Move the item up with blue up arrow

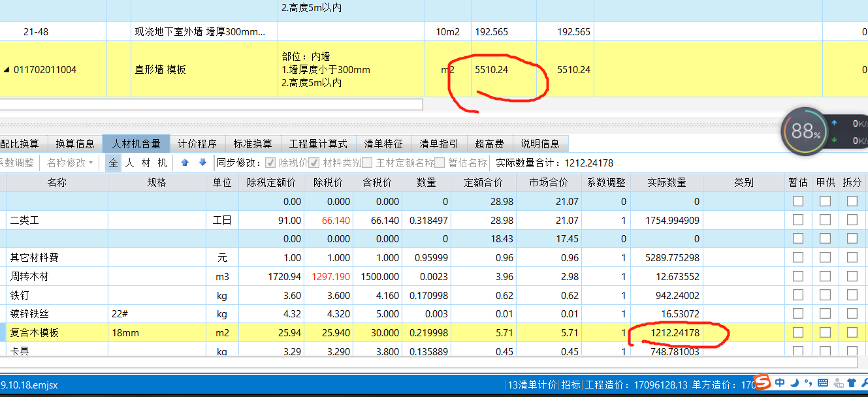pyautogui.click(x=185, y=163)
